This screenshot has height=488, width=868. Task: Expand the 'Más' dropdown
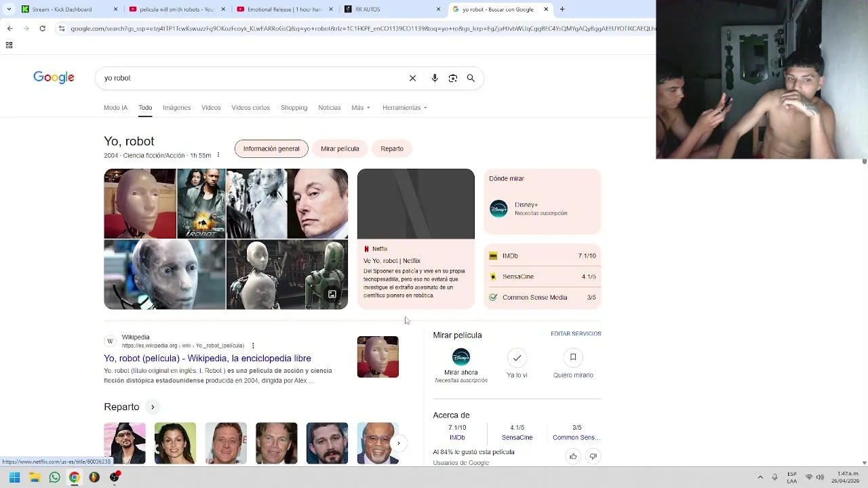click(361, 108)
